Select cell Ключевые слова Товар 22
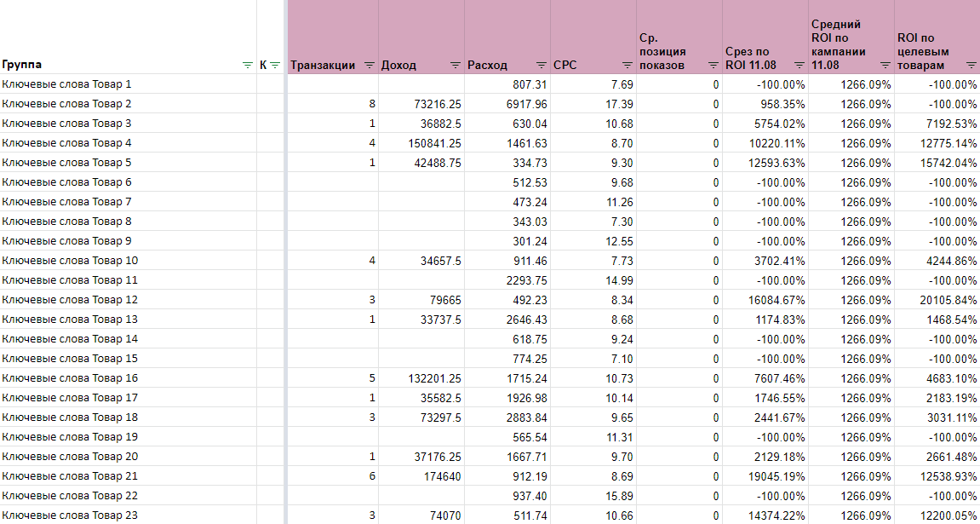Image resolution: width=980 pixels, height=524 pixels. pyautogui.click(x=128, y=495)
